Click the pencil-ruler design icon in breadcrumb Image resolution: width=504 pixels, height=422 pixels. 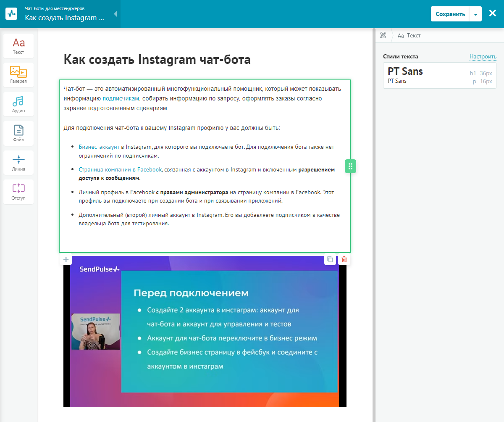coord(383,35)
